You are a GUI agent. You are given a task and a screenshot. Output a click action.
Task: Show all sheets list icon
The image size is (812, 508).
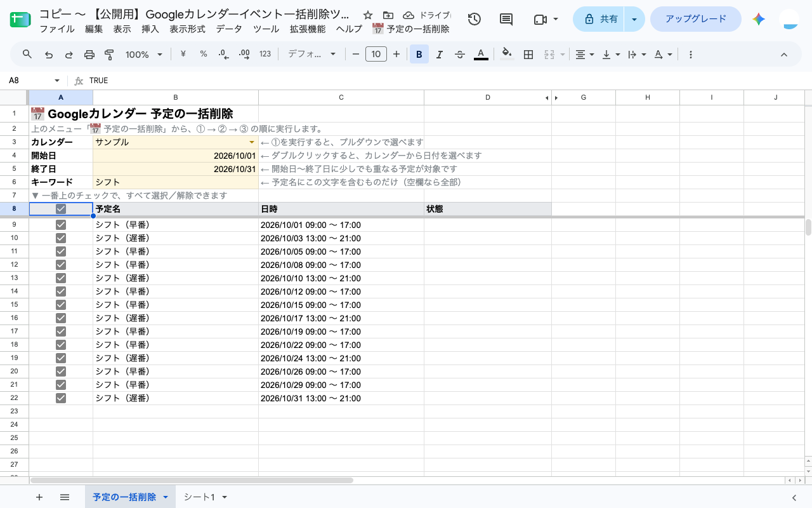(x=65, y=497)
